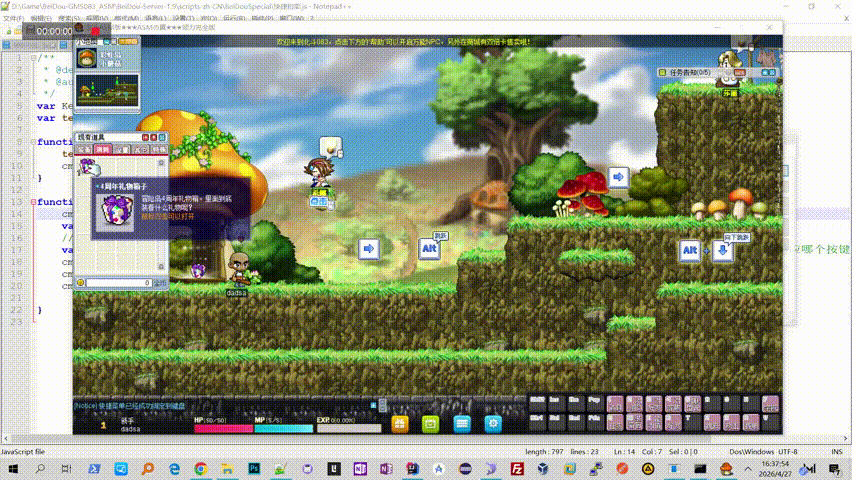
Task: Click the lightbulb quest bubble above the NPC
Action: pos(330,146)
